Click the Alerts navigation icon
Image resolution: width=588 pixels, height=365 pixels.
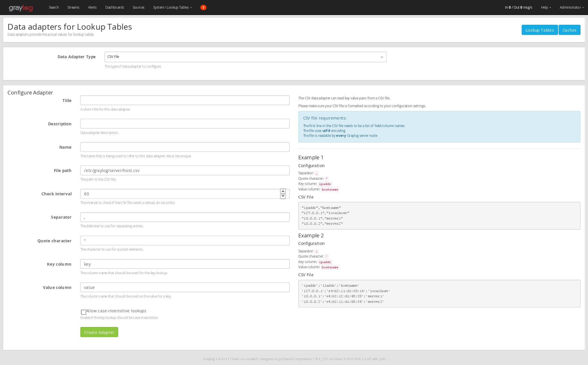pyautogui.click(x=92, y=7)
